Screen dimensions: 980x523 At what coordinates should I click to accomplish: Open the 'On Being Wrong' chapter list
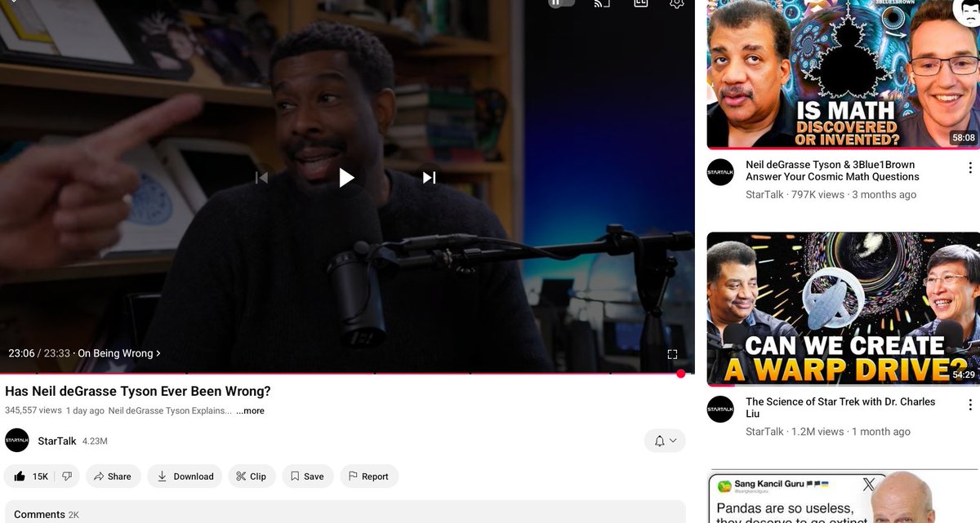tap(119, 353)
